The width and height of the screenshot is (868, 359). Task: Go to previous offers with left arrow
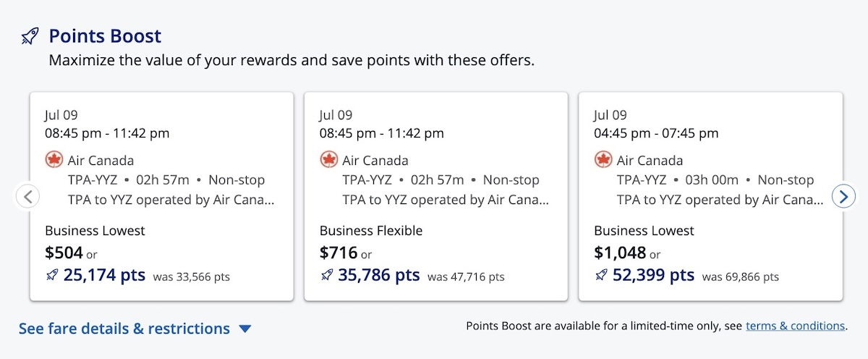27,196
